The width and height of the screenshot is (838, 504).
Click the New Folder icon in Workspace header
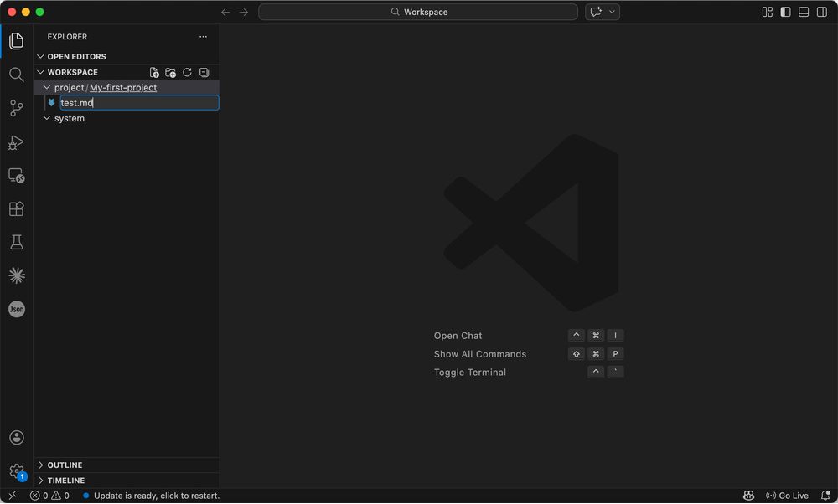171,73
